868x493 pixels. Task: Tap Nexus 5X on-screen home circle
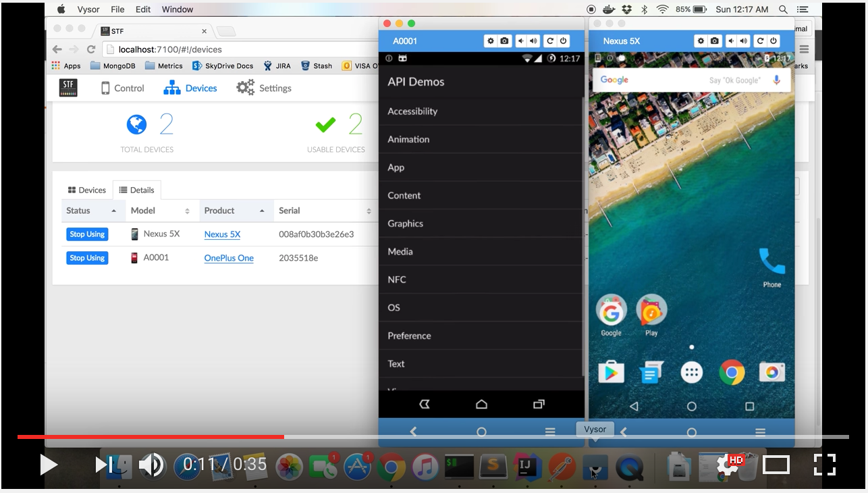click(x=692, y=407)
